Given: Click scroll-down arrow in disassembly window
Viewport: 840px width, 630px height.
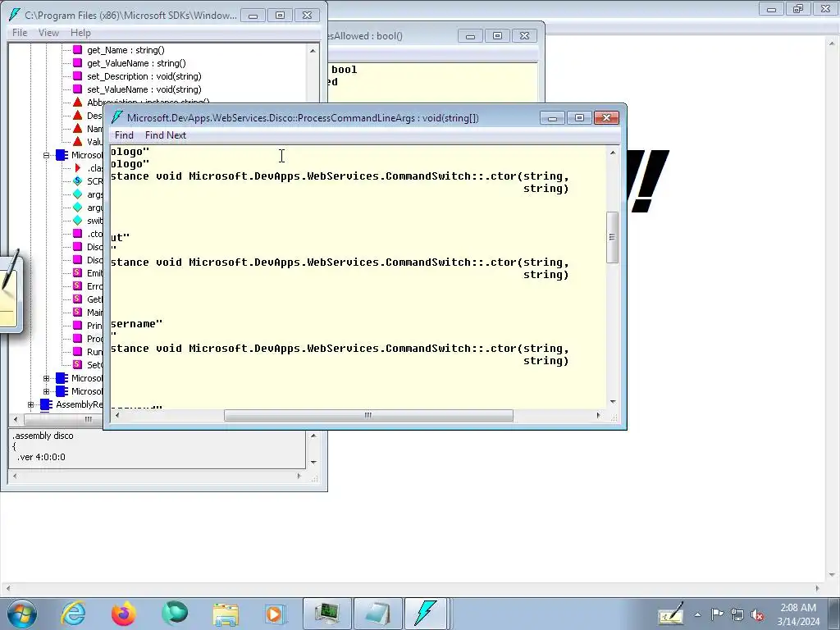Looking at the screenshot, I should [x=612, y=402].
